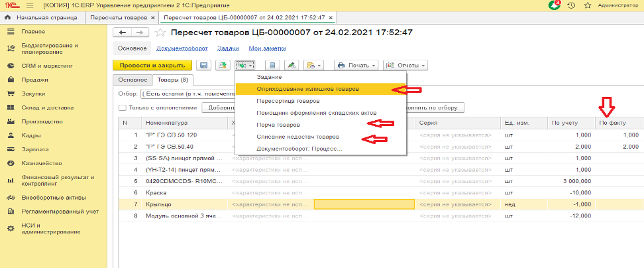Go back with the left arrow button
The image size is (644, 268).
[123, 33]
